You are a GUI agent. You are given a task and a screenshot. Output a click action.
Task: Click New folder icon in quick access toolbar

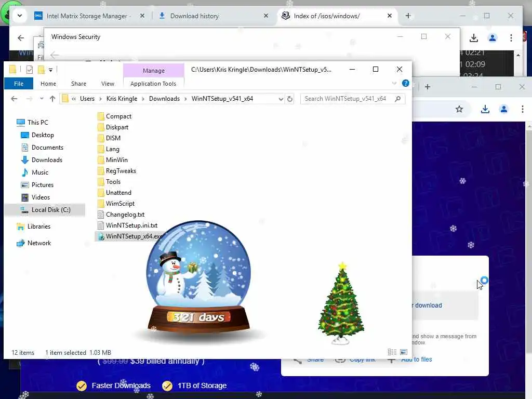point(41,70)
